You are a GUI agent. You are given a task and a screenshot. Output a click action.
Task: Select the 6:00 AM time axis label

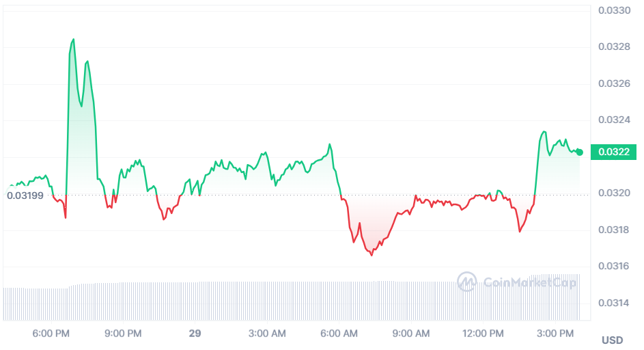click(x=339, y=334)
